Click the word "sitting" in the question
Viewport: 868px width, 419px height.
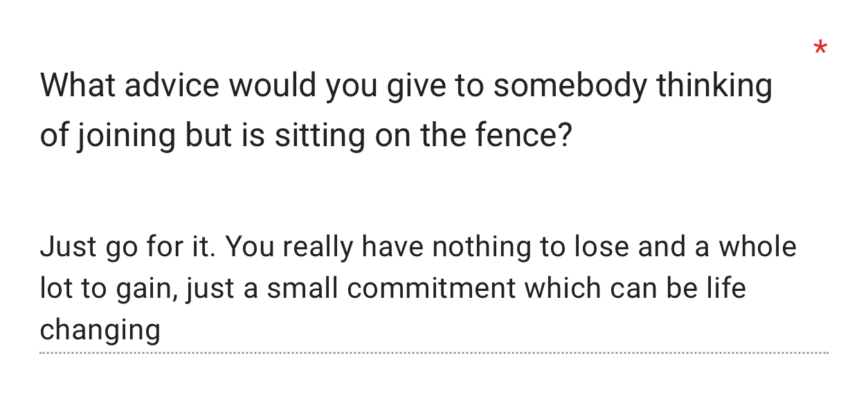(x=319, y=136)
